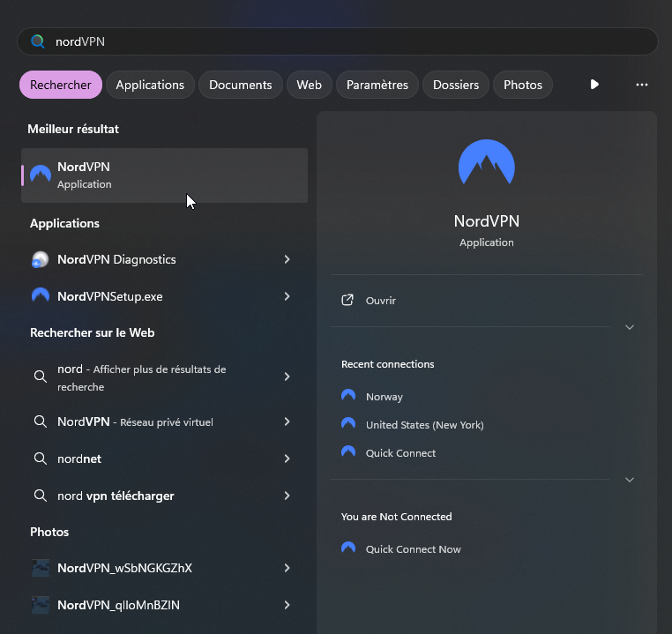The image size is (672, 634).
Task: Click the play arrow icon beside Photos filter
Action: pos(594,85)
